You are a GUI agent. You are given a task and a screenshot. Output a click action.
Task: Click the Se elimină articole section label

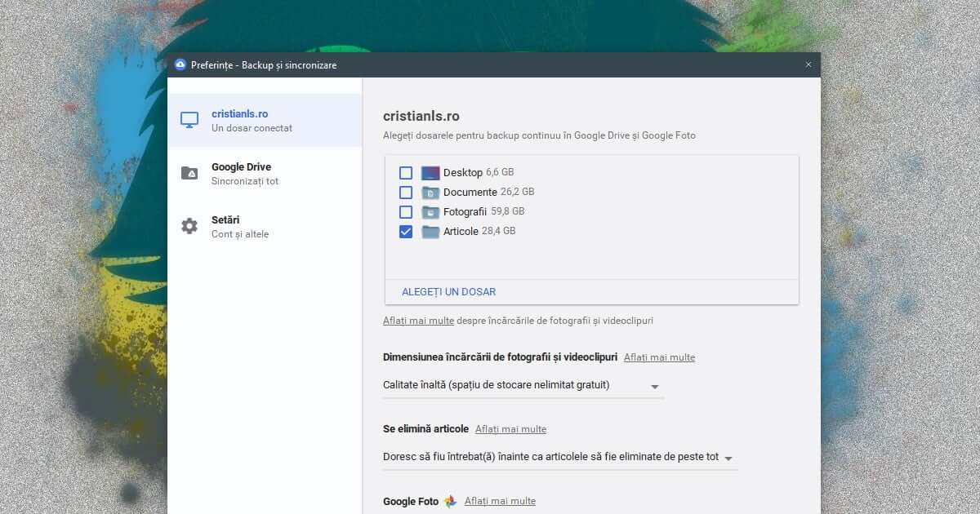click(x=425, y=429)
